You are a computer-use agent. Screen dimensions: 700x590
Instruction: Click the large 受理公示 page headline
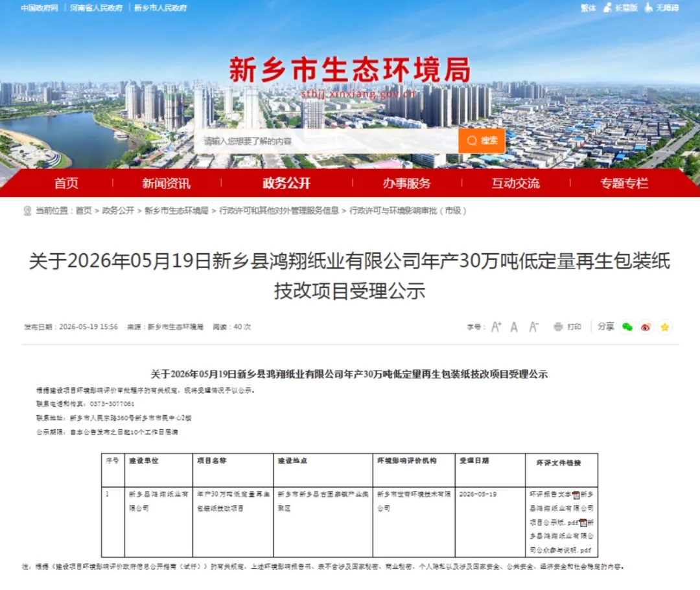pos(349,276)
